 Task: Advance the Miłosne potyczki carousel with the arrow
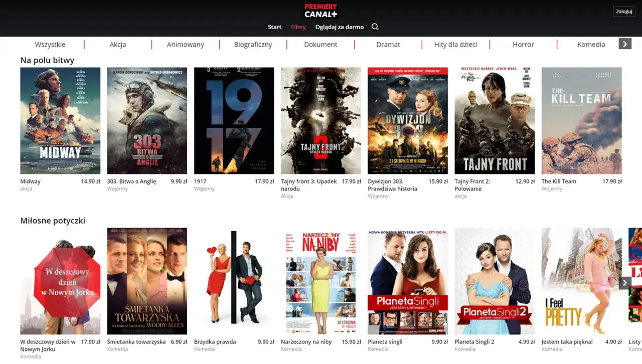(624, 282)
